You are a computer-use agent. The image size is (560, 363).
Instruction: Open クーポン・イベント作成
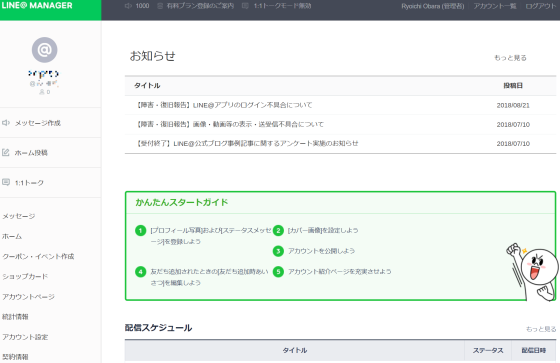point(38,256)
